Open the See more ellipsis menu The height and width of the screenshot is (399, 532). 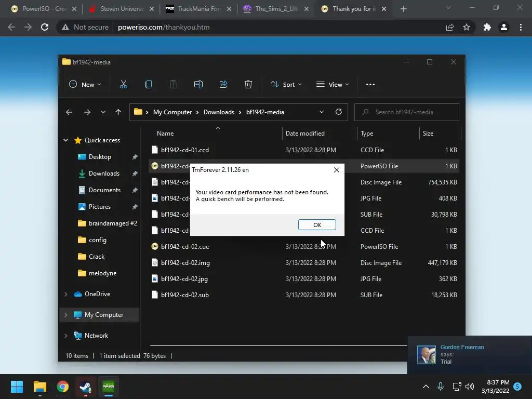click(x=370, y=85)
